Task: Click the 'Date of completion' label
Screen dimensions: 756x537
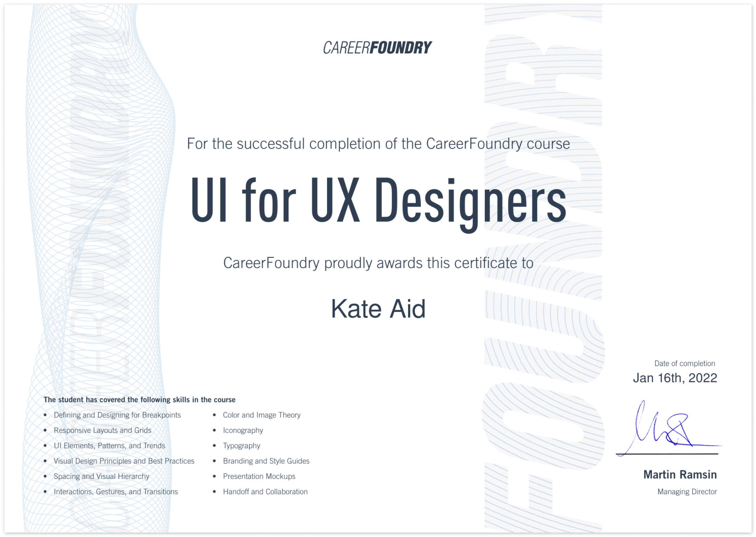Action: [x=684, y=364]
